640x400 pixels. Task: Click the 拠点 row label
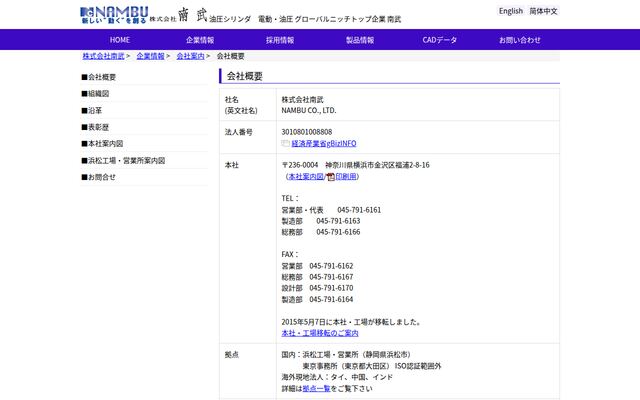point(231,355)
